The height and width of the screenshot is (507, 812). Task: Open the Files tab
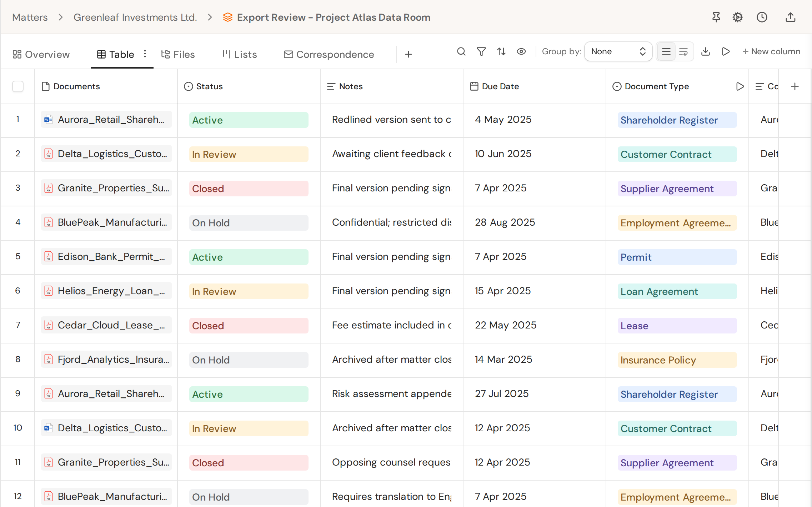tap(178, 54)
